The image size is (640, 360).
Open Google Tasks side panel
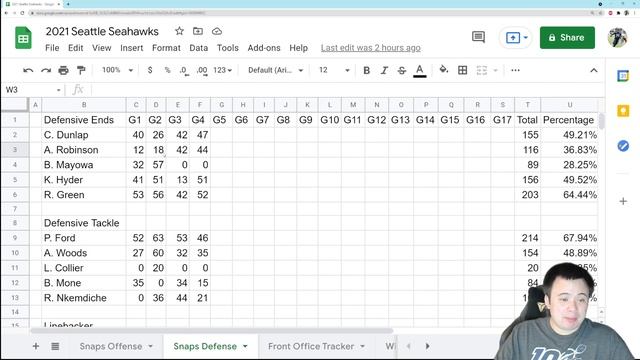click(623, 146)
